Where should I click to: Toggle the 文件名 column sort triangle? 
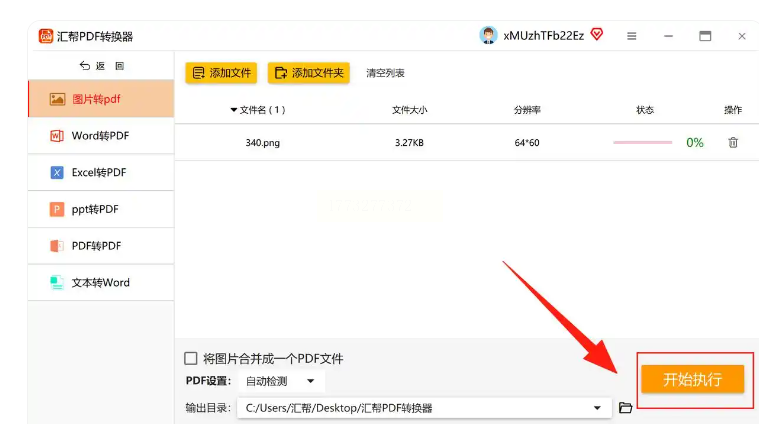(234, 110)
